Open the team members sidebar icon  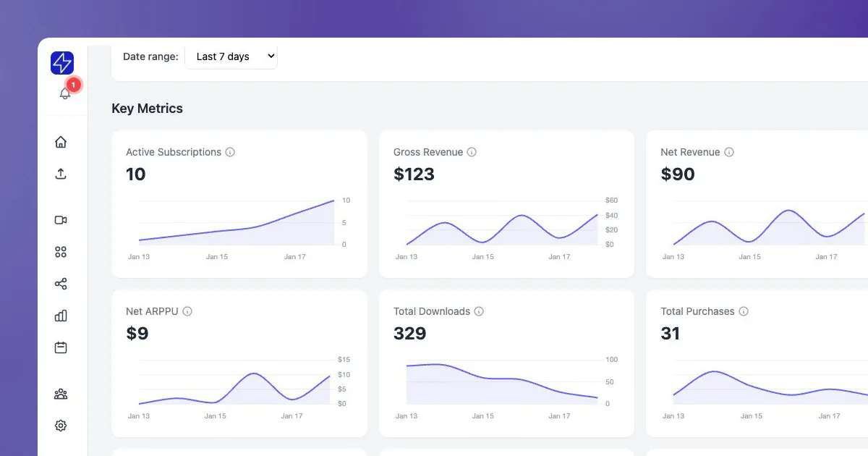[61, 394]
